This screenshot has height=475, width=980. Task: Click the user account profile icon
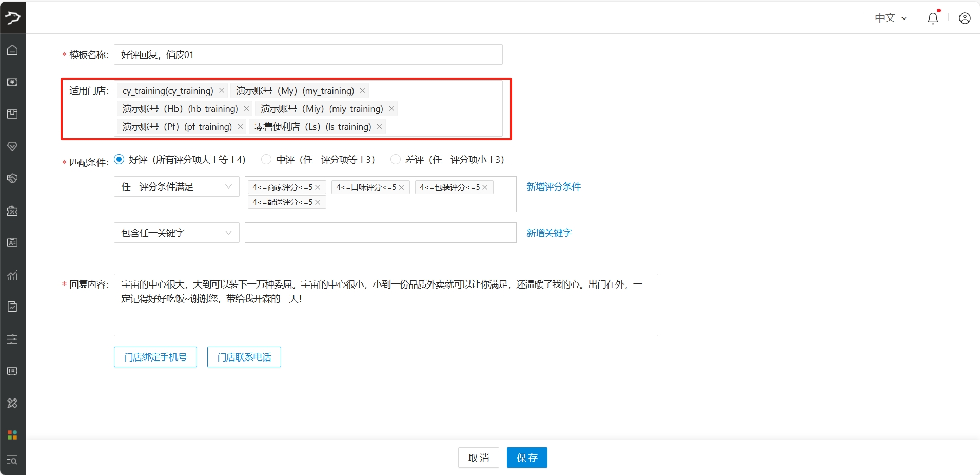point(964,18)
